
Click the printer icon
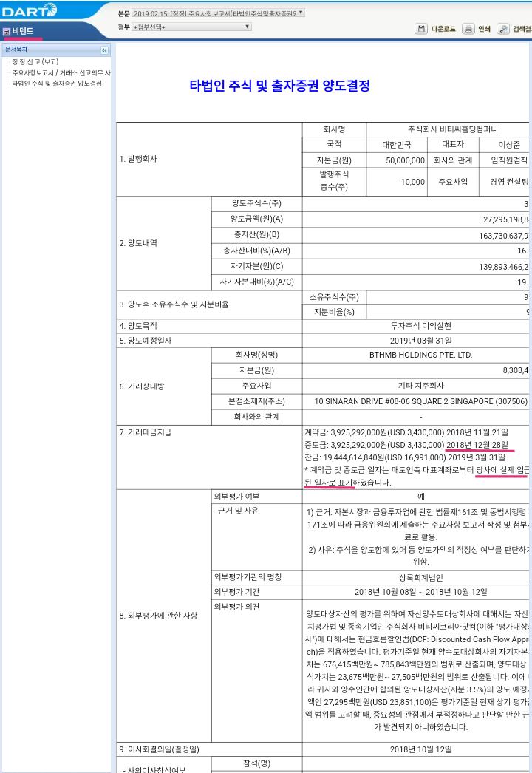click(468, 29)
